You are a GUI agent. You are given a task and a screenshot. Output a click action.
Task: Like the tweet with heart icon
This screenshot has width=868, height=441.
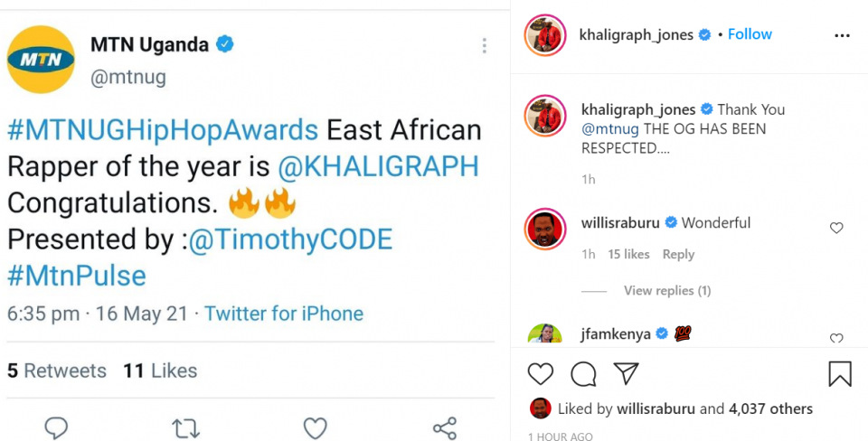click(315, 427)
